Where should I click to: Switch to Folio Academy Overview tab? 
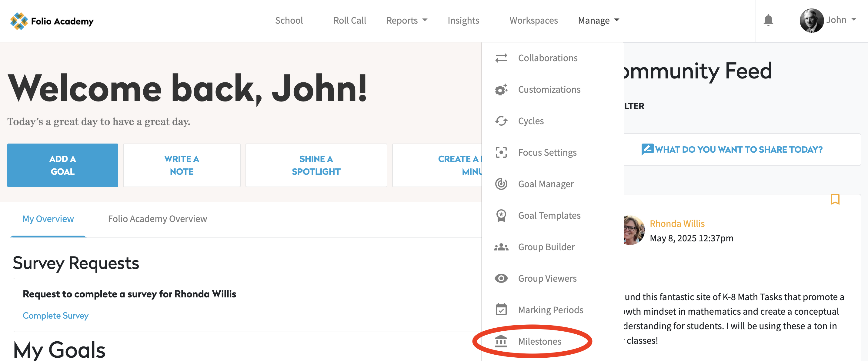157,219
